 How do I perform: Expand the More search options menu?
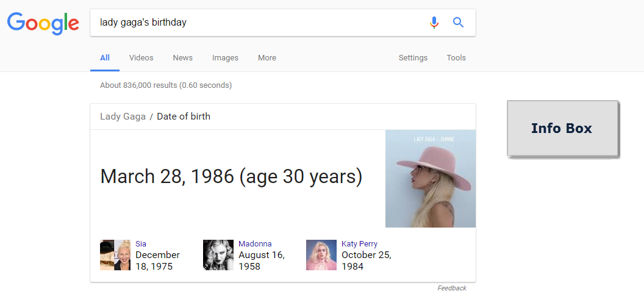[267, 58]
